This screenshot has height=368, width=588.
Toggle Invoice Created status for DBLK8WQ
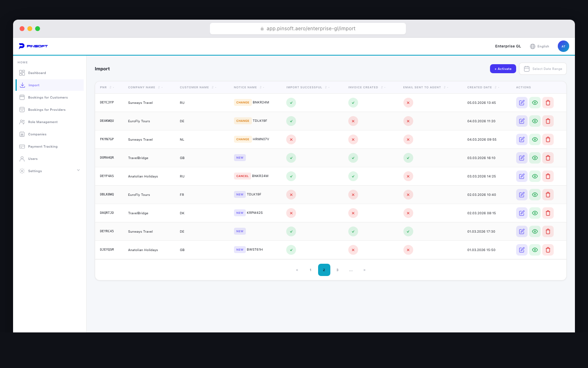coord(353,195)
